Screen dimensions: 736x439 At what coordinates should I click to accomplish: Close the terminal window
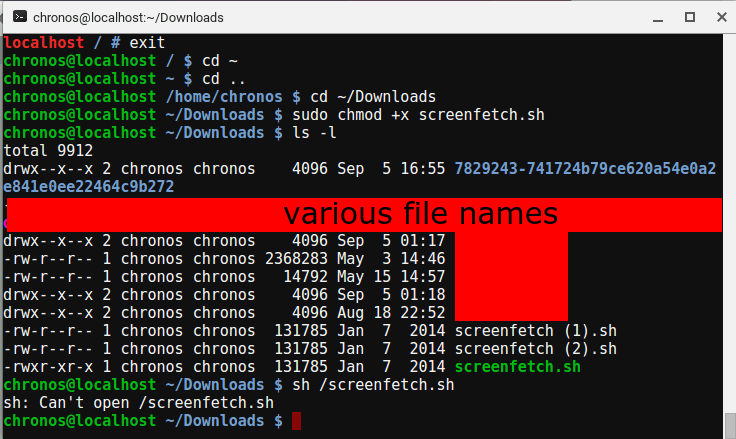pyautogui.click(x=718, y=17)
